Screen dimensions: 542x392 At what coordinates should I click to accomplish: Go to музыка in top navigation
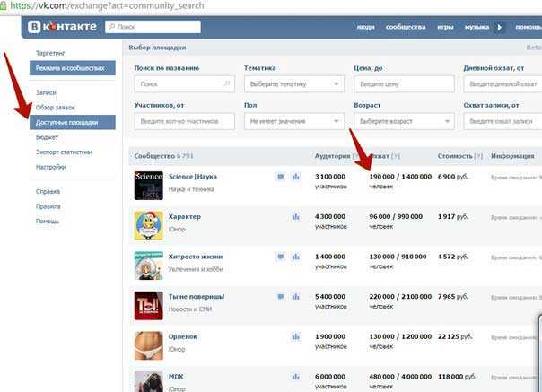pyautogui.click(x=476, y=27)
